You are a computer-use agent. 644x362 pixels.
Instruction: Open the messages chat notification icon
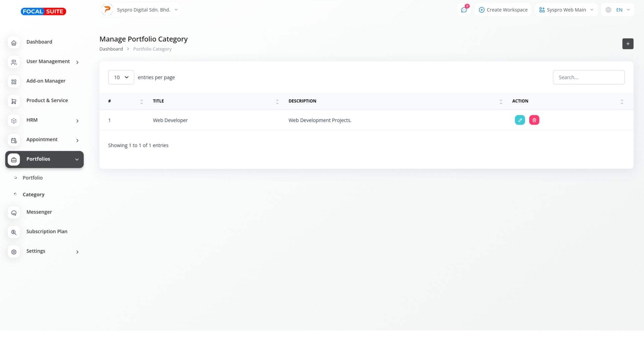click(x=464, y=10)
